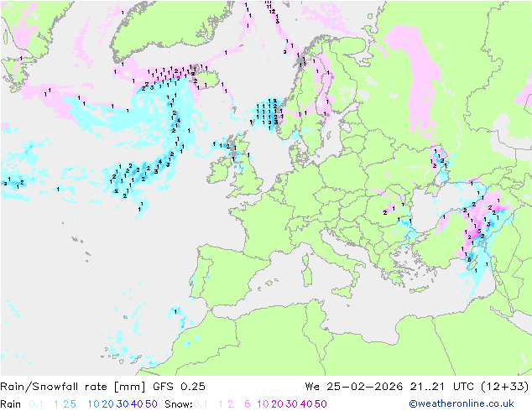Click the 'Rain/Snowfall rate [mm]' title text
This screenshot has width=532, height=411.
pos(73,387)
